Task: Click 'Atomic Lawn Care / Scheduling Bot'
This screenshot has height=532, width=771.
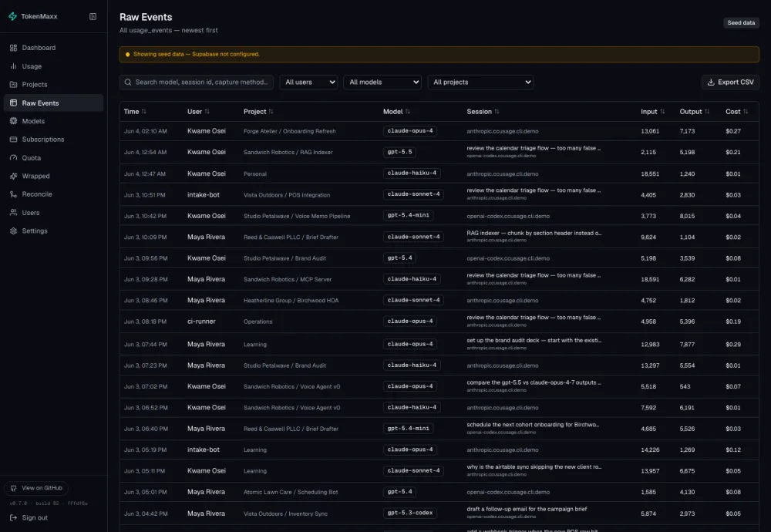Action: point(291,492)
